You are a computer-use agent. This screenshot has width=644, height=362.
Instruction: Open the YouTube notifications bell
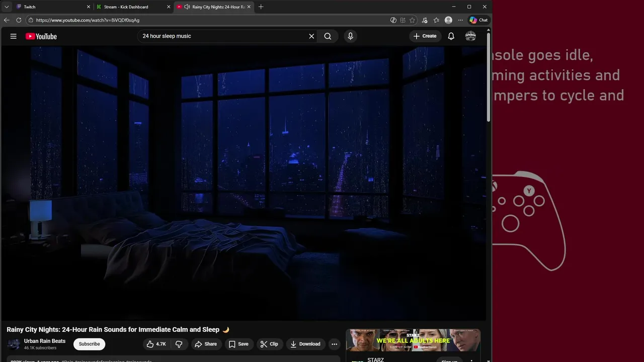451,36
